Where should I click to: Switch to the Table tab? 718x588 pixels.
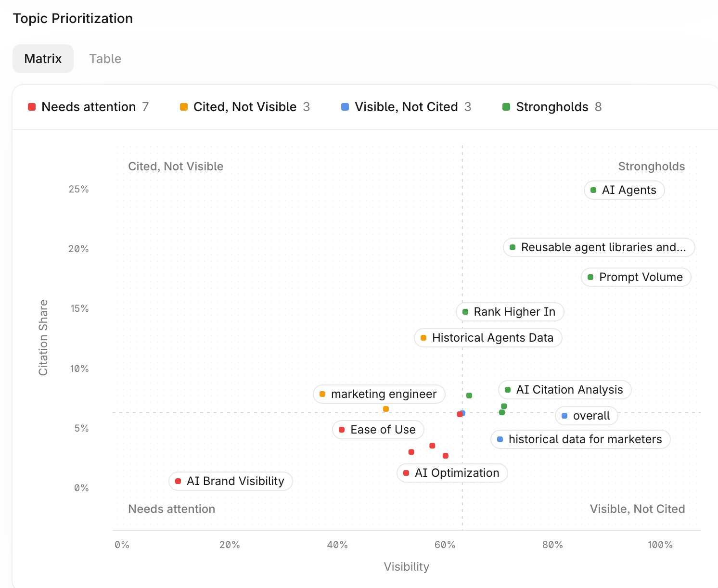pos(105,59)
